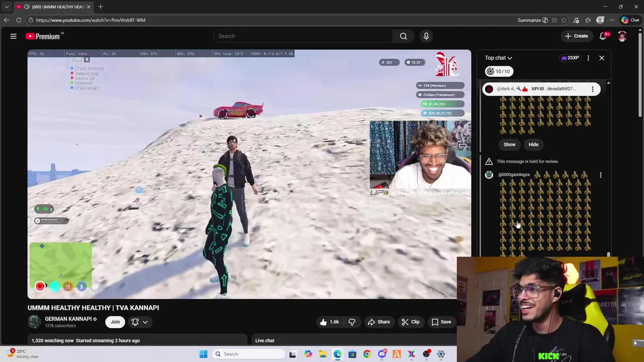Screen dimensions: 644x362
Task: Open File Explorer from the taskbar
Action: (x=323, y=354)
